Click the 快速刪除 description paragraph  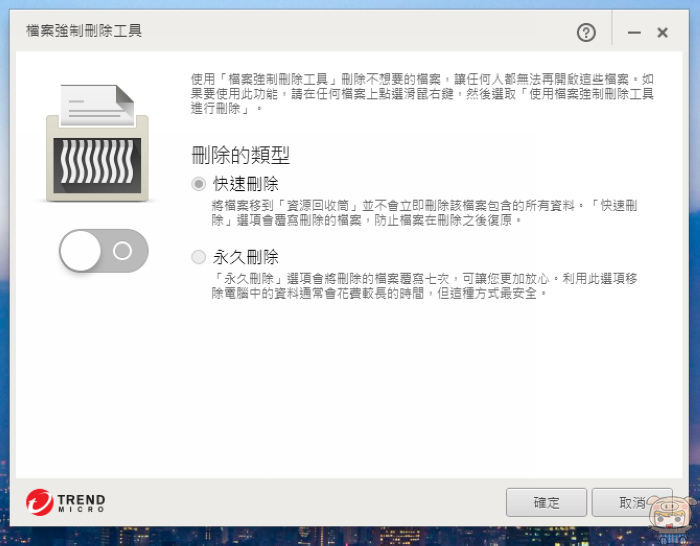pyautogui.click(x=424, y=213)
